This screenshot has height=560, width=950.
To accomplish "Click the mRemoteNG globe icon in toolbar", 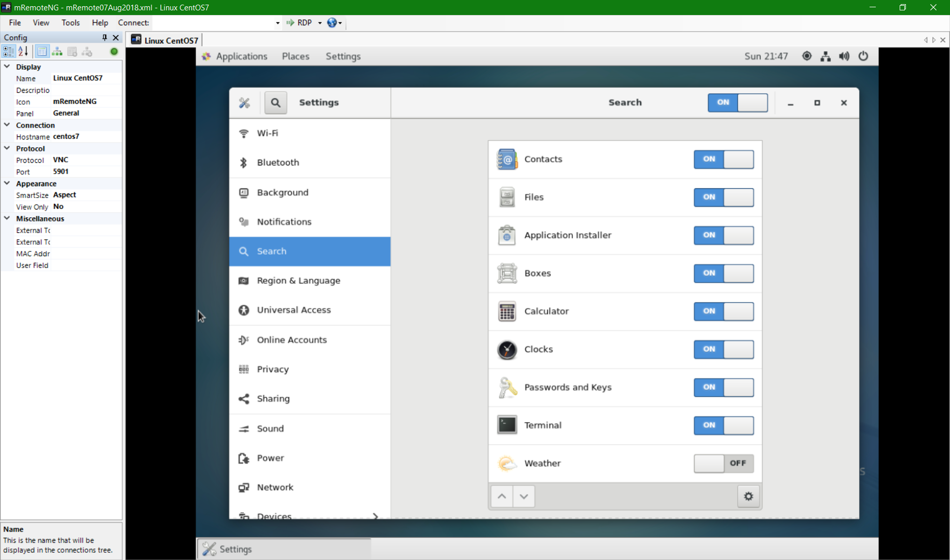I will [332, 23].
